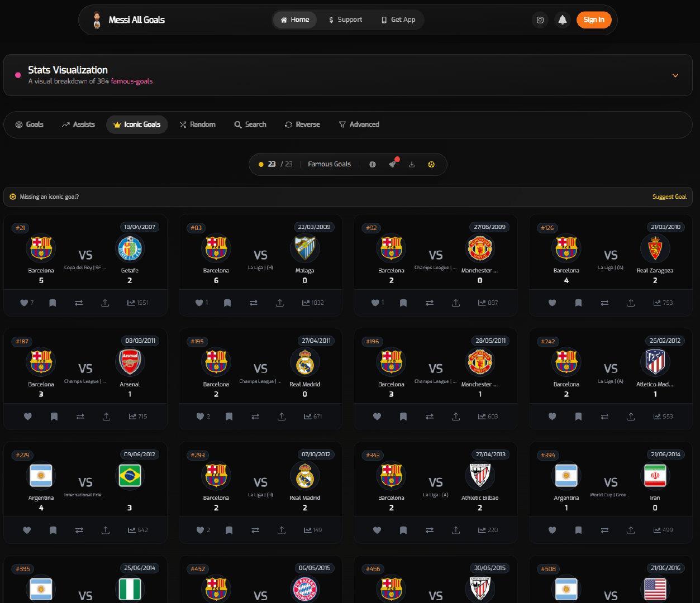The height and width of the screenshot is (603, 700).
Task: Click the yellow soccer ball icon in counter bar
Action: (431, 164)
